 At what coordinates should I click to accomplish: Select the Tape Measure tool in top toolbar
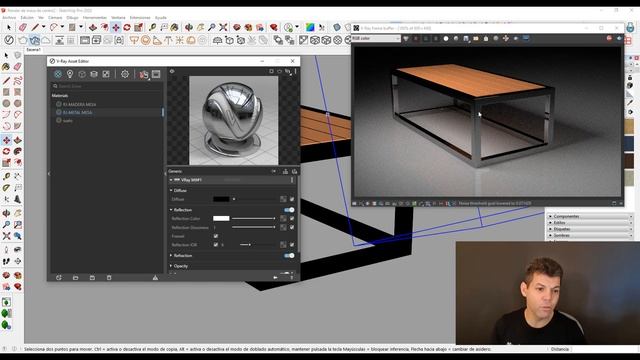(152, 27)
